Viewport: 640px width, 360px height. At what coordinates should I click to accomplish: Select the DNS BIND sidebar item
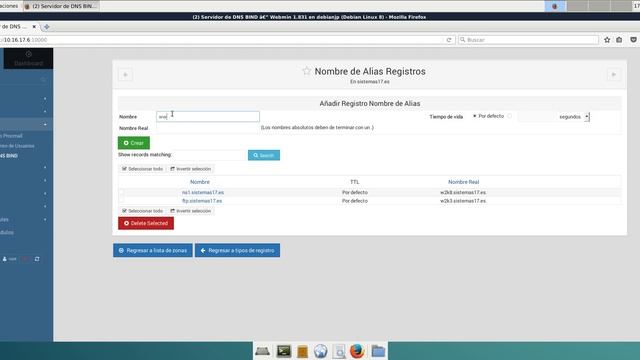9,156
